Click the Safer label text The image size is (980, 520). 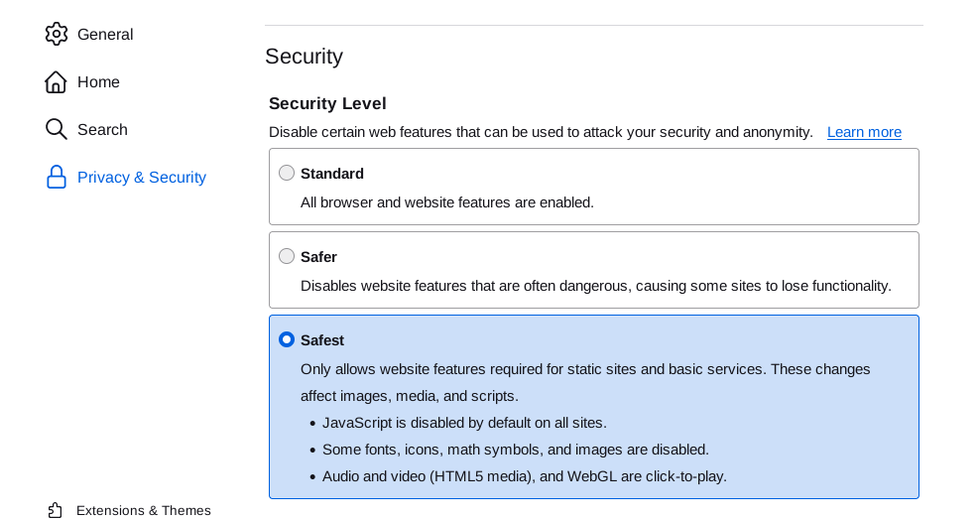pyautogui.click(x=318, y=257)
